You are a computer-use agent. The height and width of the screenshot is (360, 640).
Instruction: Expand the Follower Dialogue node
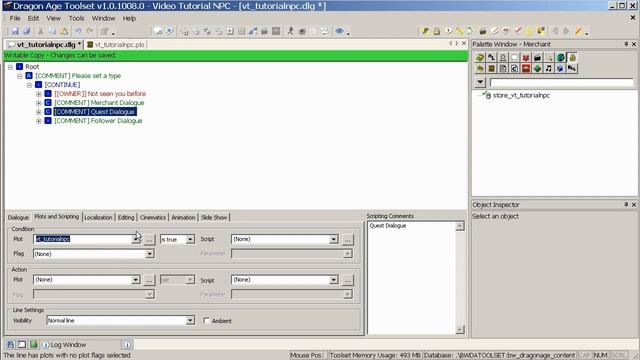tap(39, 121)
